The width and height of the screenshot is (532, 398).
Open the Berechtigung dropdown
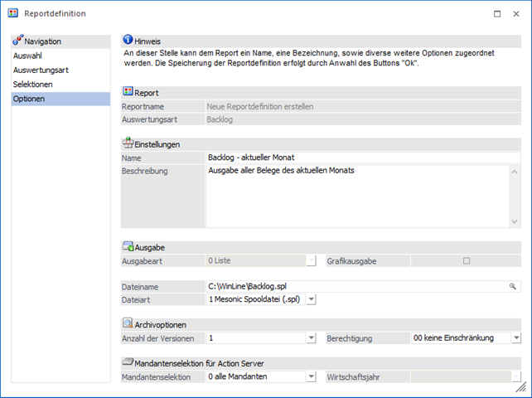(515, 338)
